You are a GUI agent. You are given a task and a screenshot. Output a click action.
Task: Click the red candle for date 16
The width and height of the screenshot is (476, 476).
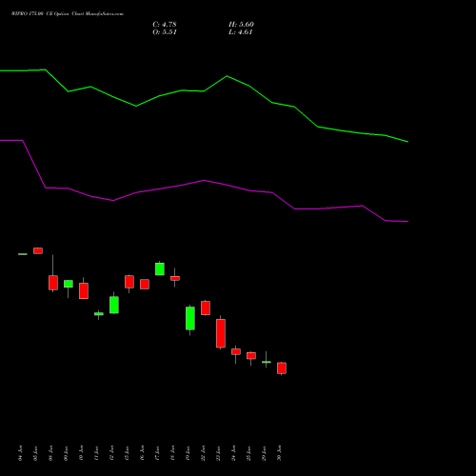pos(145,284)
